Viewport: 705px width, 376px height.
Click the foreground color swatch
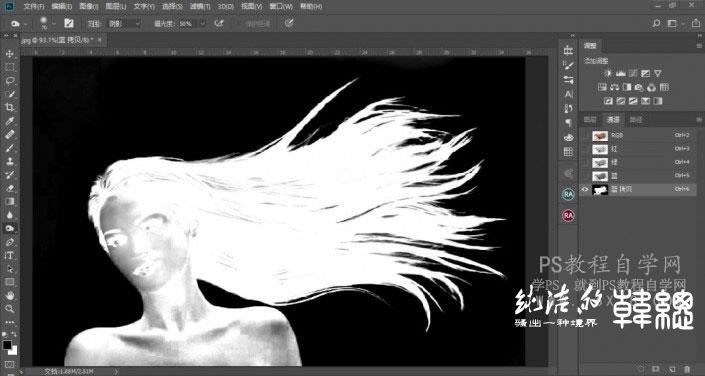pyautogui.click(x=7, y=345)
